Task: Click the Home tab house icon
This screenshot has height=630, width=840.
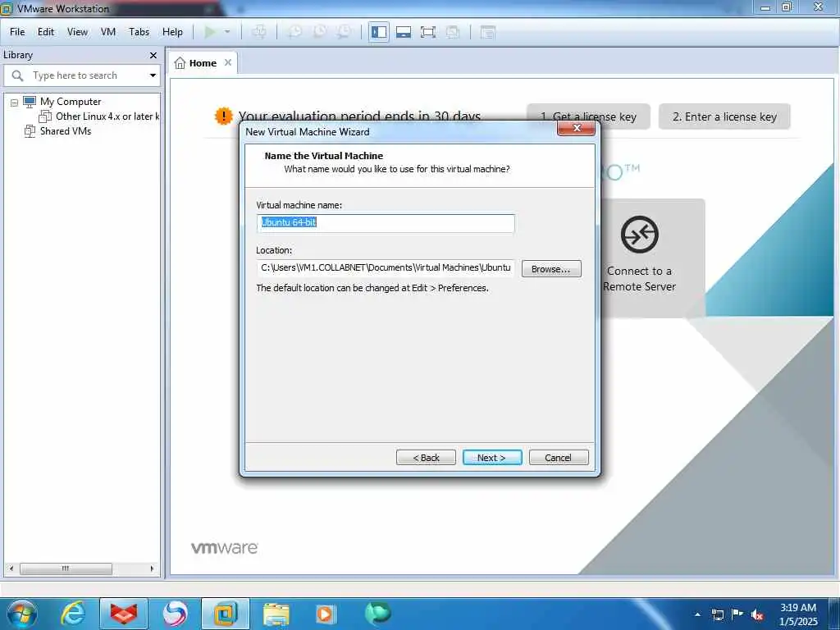Action: [x=180, y=63]
